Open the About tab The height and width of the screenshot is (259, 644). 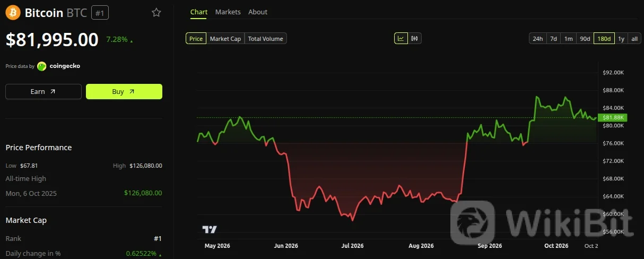click(258, 12)
